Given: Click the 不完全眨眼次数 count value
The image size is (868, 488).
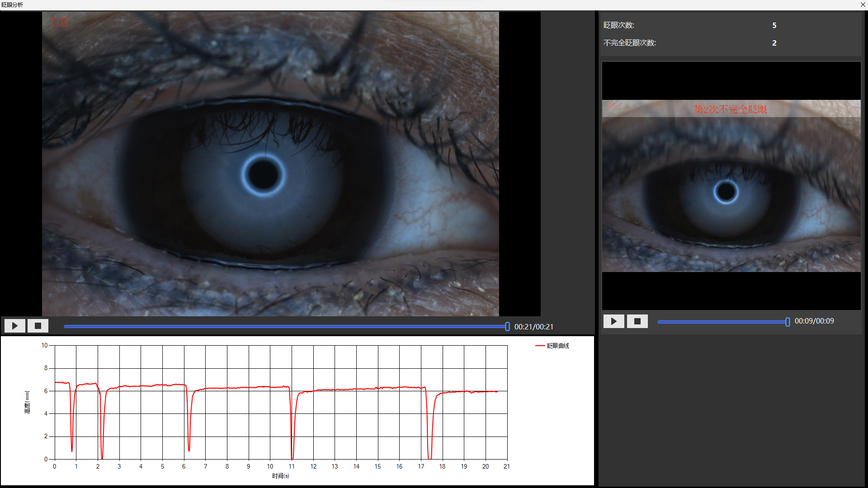Looking at the screenshot, I should point(774,43).
